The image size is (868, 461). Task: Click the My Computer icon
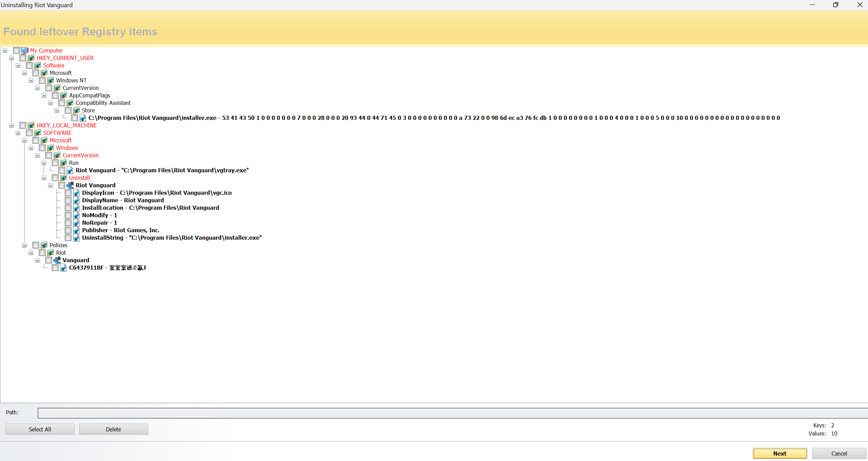click(x=24, y=50)
